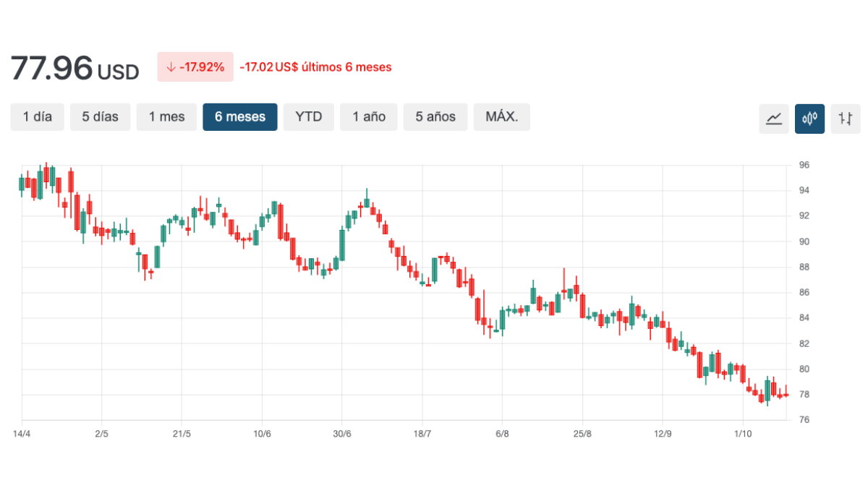Choose the 1 año time range
The image size is (868, 488).
coord(369,116)
